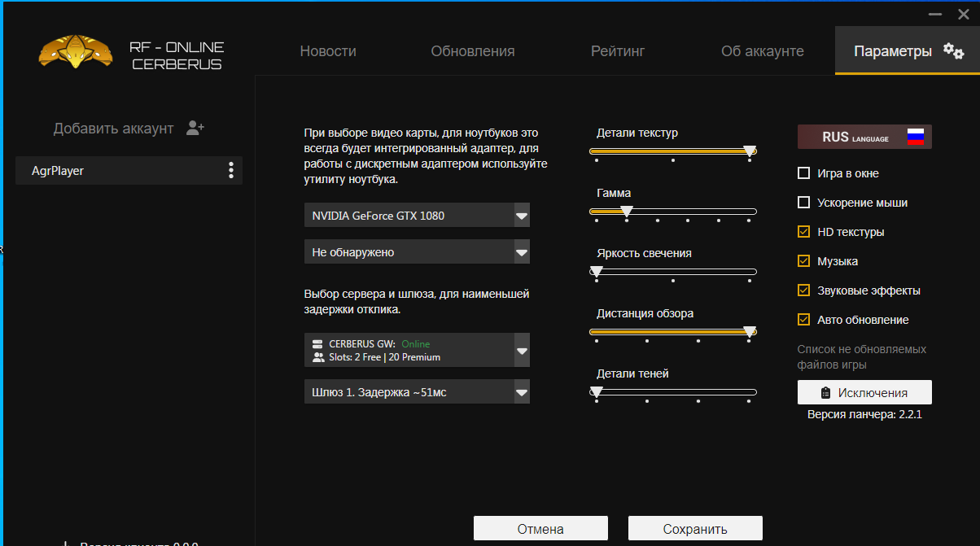Viewport: 980px width, 546px height.
Task: Uncheck the Звуковые эффекты option
Action: click(804, 290)
